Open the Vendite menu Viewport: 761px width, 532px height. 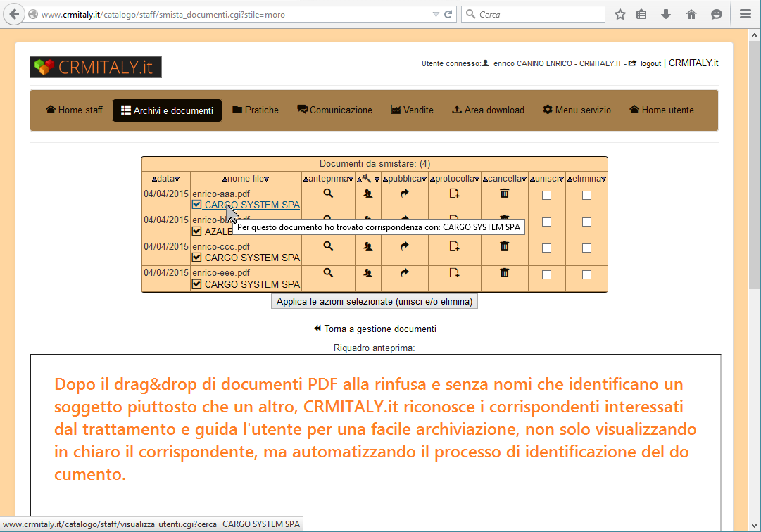(412, 110)
